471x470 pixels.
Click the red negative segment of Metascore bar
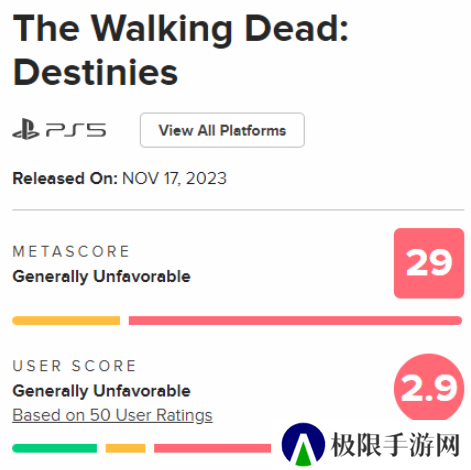coord(295,320)
